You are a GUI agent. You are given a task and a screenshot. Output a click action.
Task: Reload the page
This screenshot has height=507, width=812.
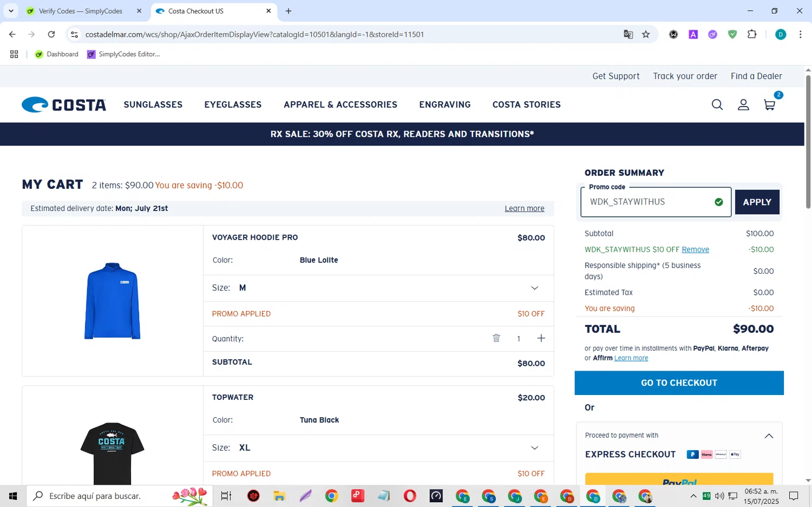[51, 34]
